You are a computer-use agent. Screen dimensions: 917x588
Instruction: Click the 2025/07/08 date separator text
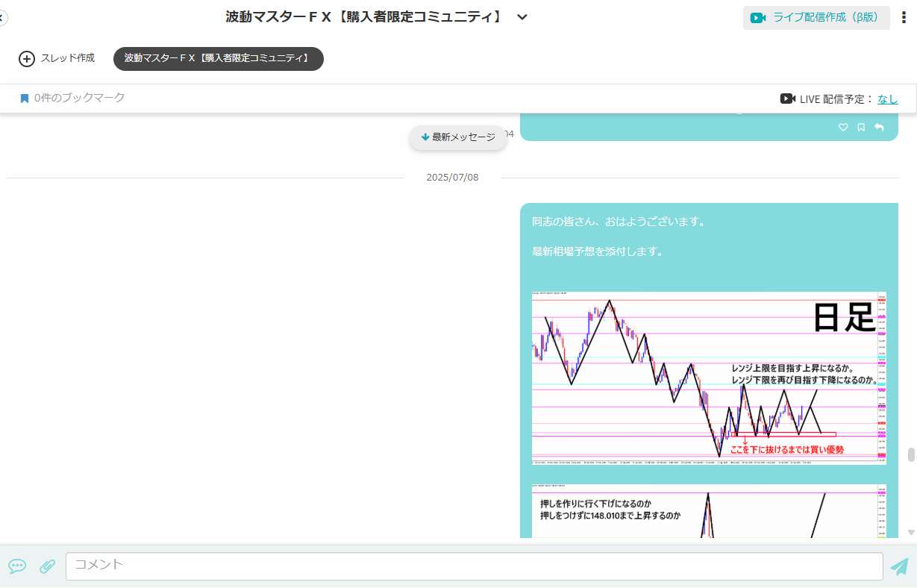point(452,178)
